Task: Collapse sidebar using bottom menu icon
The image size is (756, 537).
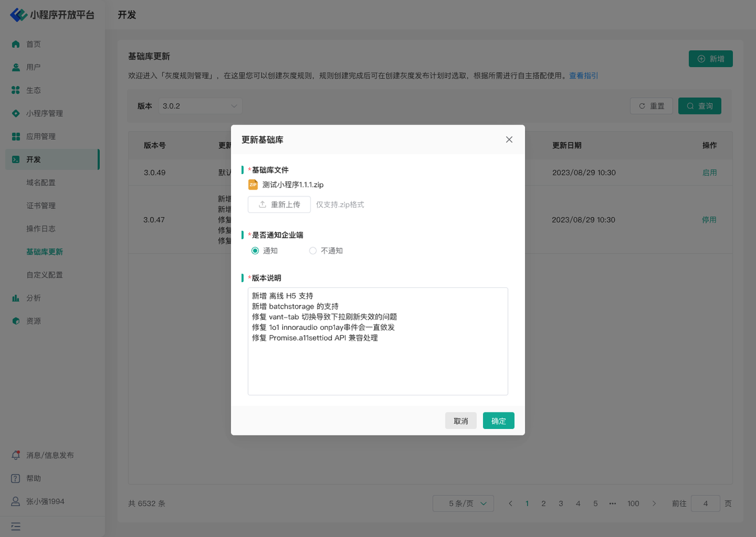Action: 16,526
